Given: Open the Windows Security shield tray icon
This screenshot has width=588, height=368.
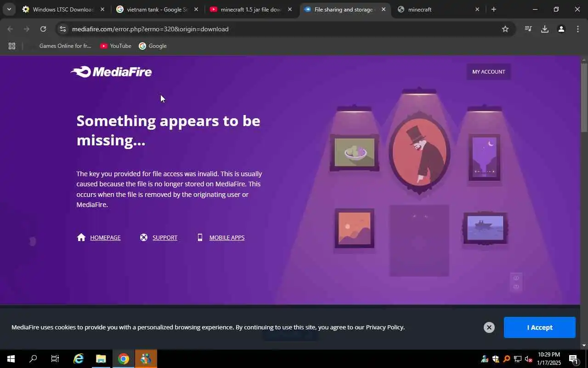Looking at the screenshot, I should (496, 359).
